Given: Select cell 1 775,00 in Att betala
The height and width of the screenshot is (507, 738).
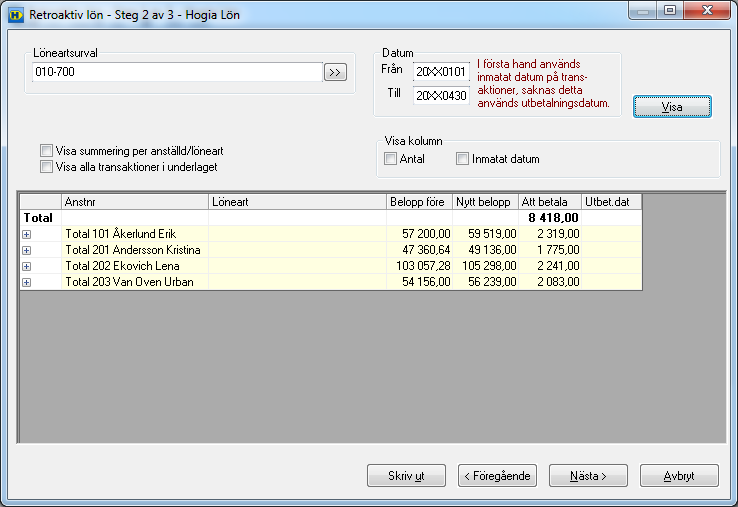Looking at the screenshot, I should [x=550, y=250].
